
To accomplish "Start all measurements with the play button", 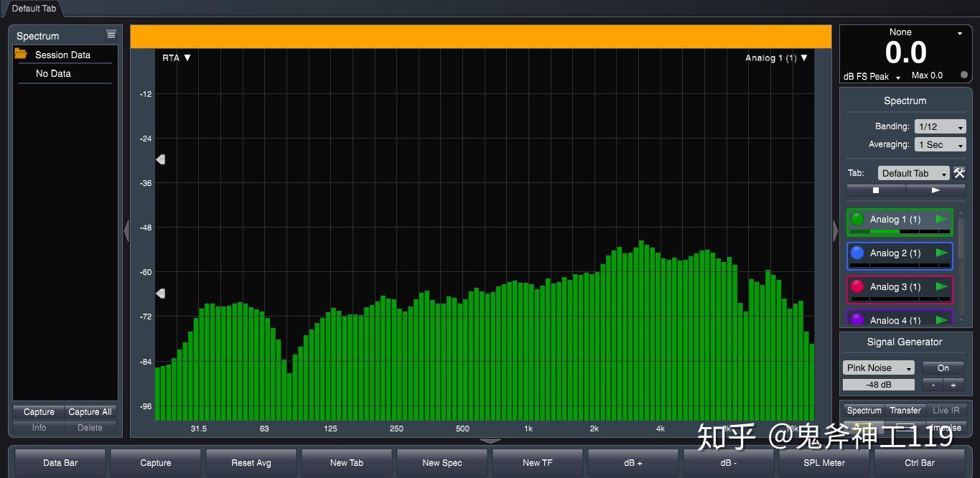I will [x=935, y=190].
